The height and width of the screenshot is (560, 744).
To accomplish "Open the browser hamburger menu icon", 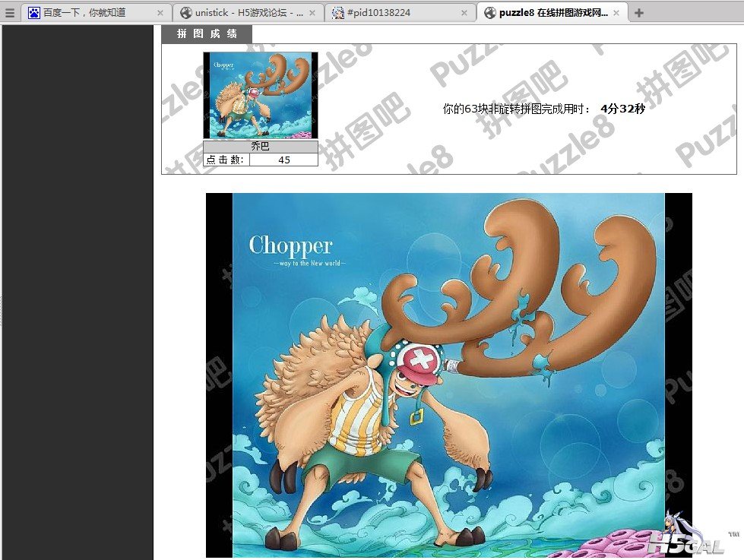I will [x=10, y=13].
